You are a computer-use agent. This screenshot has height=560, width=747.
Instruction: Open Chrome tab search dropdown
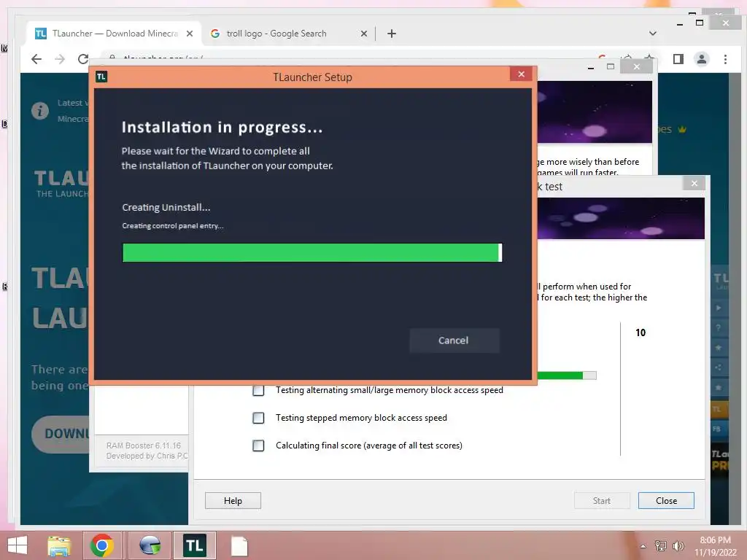[x=653, y=34]
